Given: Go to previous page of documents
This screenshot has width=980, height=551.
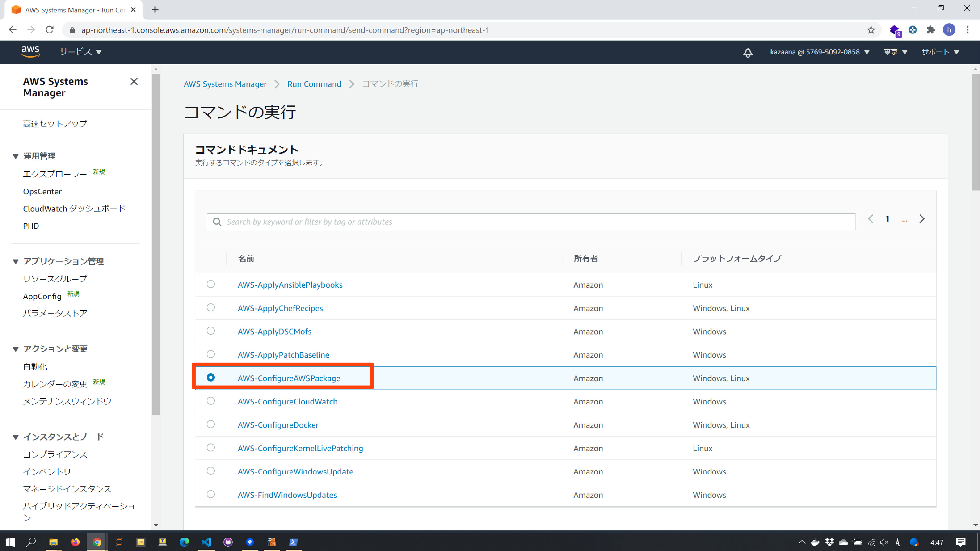Looking at the screenshot, I should [870, 219].
